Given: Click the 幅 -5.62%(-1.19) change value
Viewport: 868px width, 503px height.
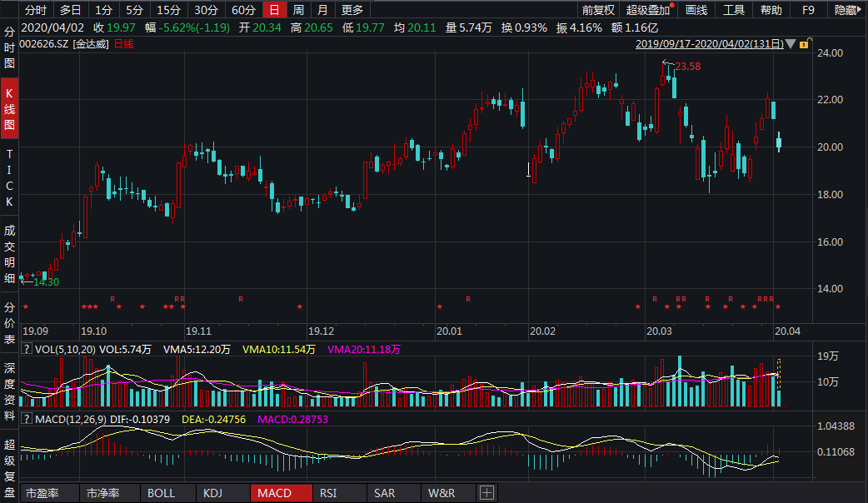Looking at the screenshot, I should coord(187,27).
